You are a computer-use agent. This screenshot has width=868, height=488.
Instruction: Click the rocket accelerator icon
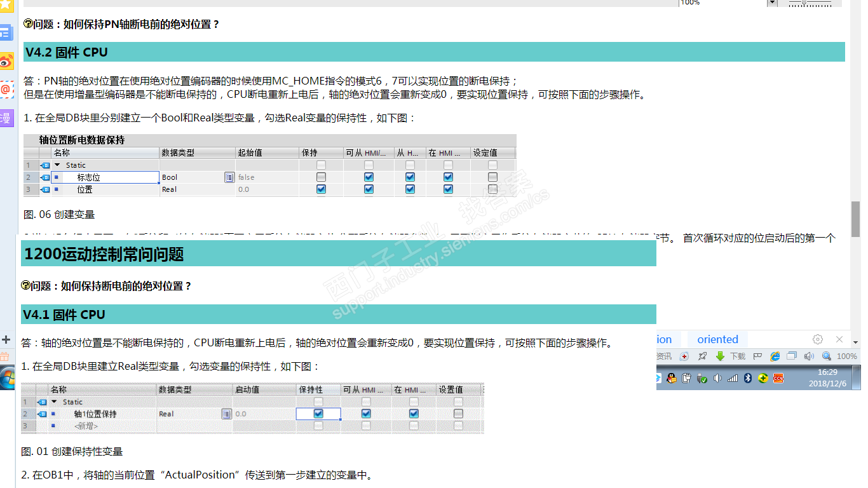[702, 356]
